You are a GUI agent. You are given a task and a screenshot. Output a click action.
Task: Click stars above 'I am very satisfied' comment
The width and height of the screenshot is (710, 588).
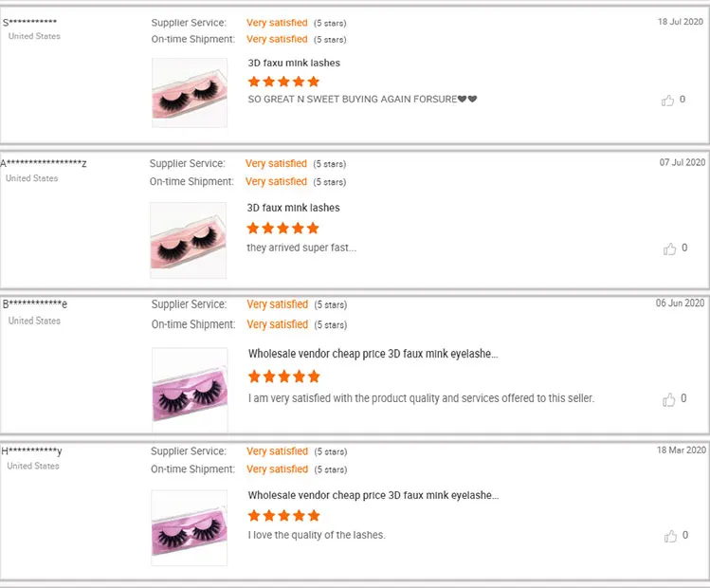point(283,377)
